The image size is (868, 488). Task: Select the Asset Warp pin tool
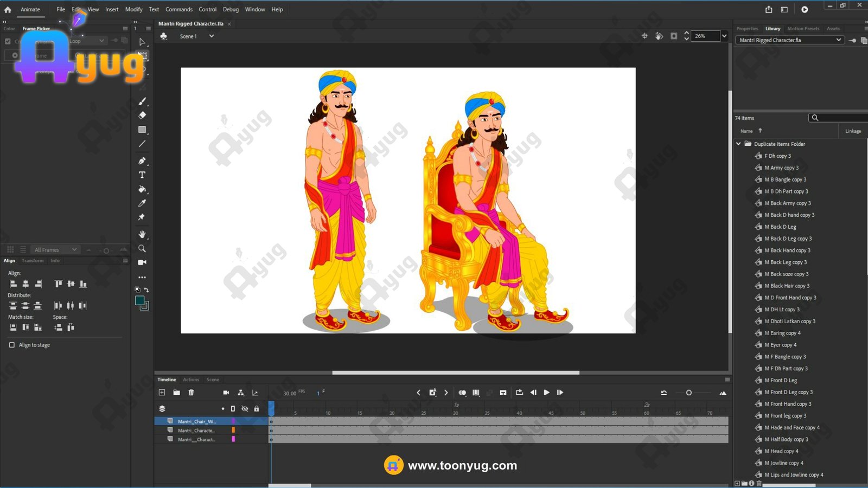[142, 217]
